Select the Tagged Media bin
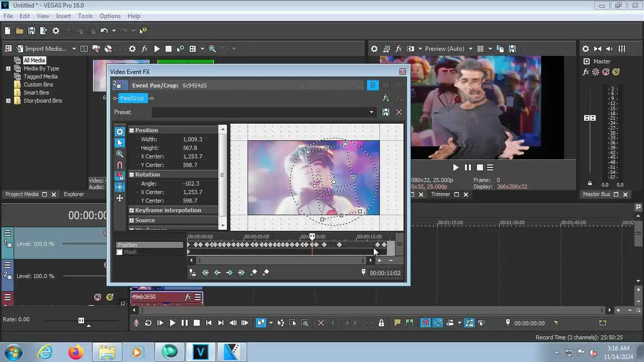 pyautogui.click(x=40, y=76)
